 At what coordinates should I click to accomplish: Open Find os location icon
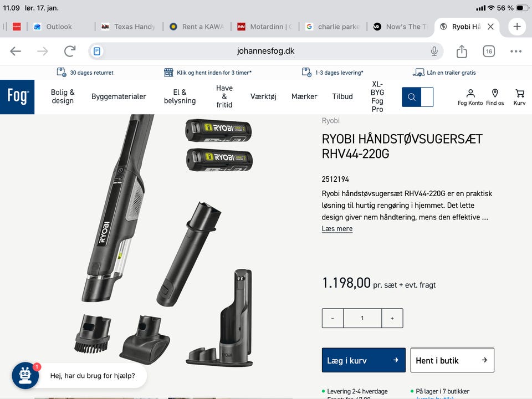(495, 97)
